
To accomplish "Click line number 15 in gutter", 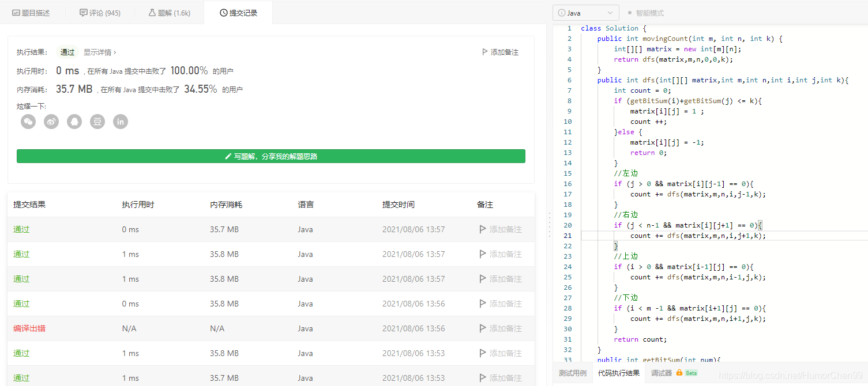I will pyautogui.click(x=568, y=173).
